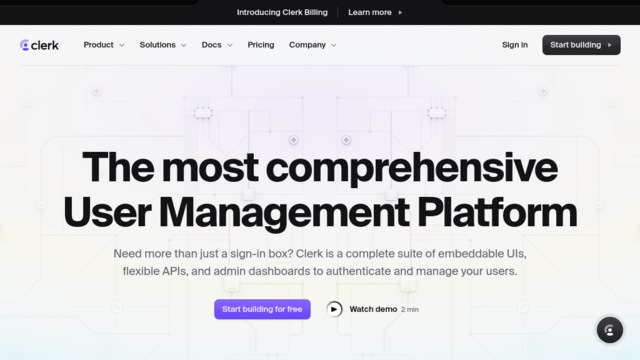Screen dimensions: 640x360
Task: Click Learn more in the top banner
Action: pos(370,12)
